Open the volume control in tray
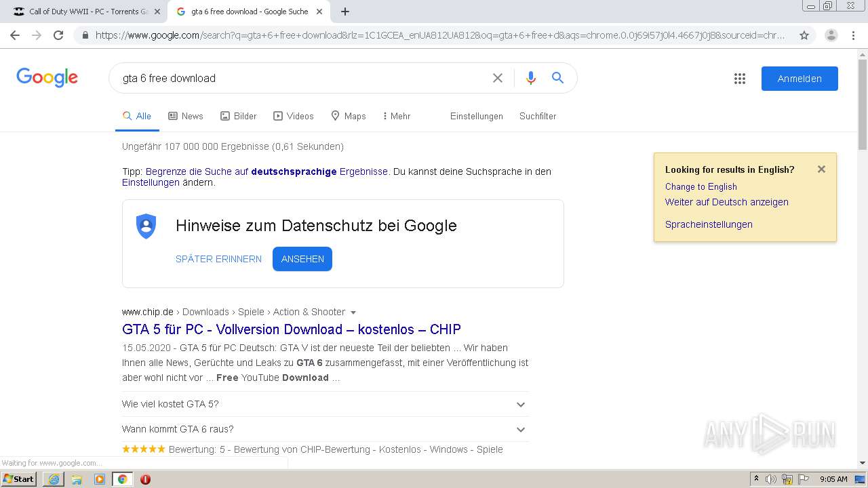Screen dimensions: 868x488 [771, 479]
